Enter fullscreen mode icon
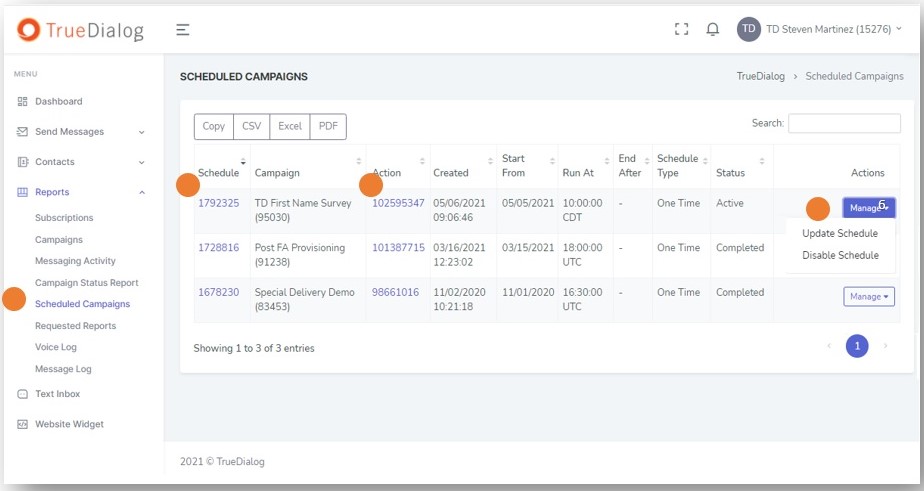The height and width of the screenshot is (491, 924). 681,29
